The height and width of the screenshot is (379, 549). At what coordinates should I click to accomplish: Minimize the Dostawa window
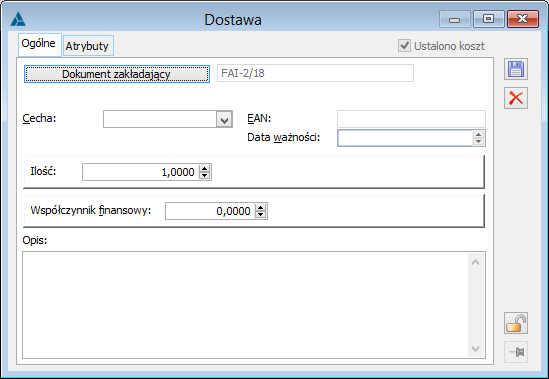[454, 19]
